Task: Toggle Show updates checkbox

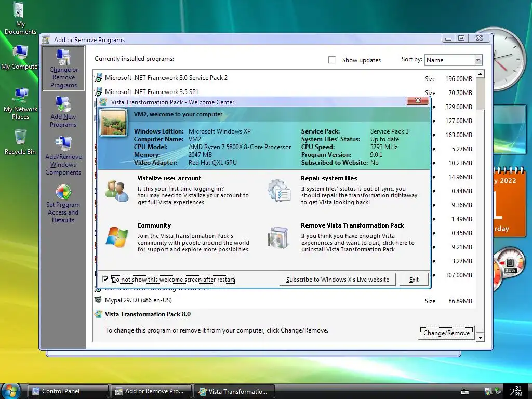Action: (x=332, y=60)
